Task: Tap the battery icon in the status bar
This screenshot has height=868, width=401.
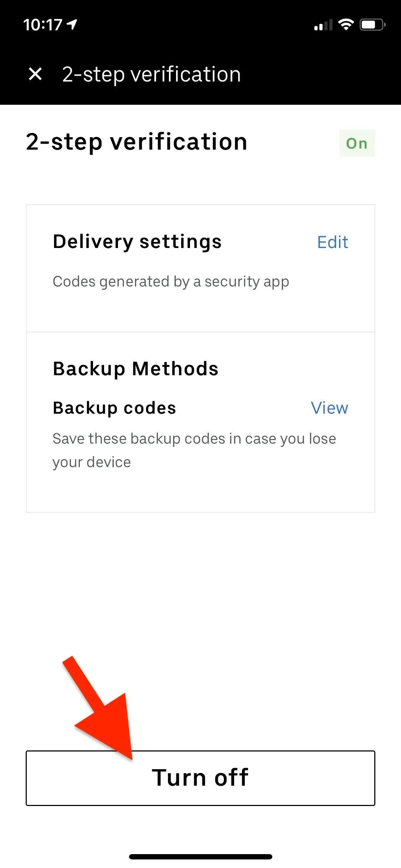Action: (x=372, y=25)
